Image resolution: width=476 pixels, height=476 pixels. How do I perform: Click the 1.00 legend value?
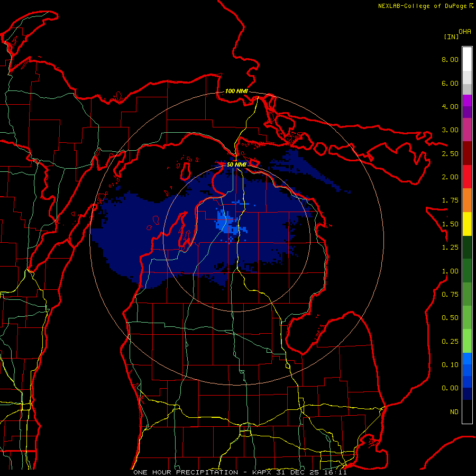point(450,271)
